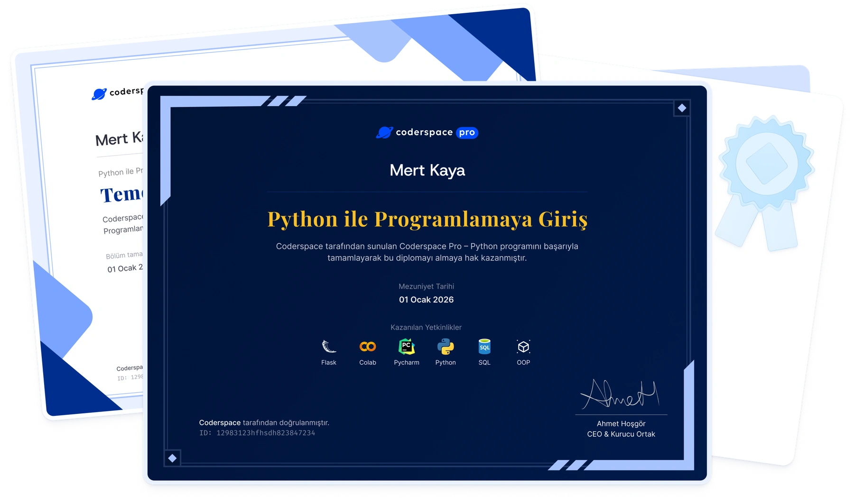
Task: Click the SQL database skill icon
Action: (x=484, y=347)
